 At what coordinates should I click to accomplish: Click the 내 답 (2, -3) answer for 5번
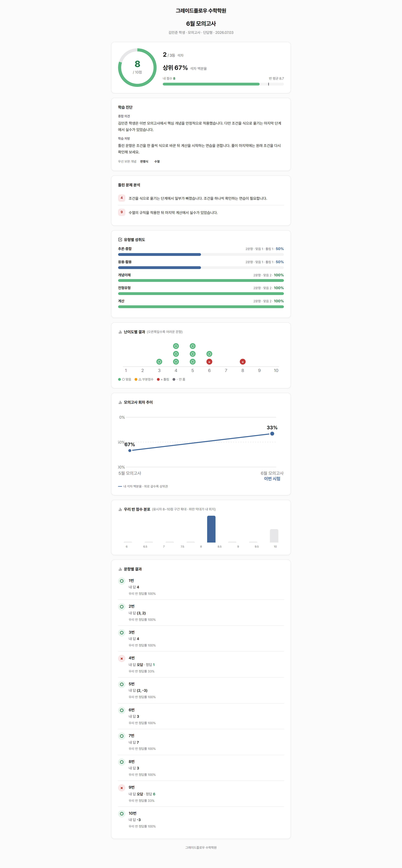138,690
